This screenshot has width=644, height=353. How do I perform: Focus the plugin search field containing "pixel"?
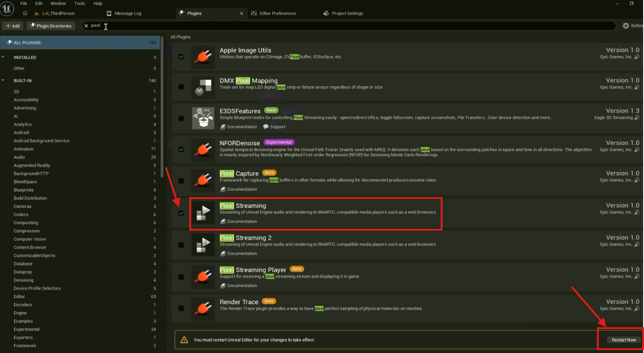pos(349,26)
